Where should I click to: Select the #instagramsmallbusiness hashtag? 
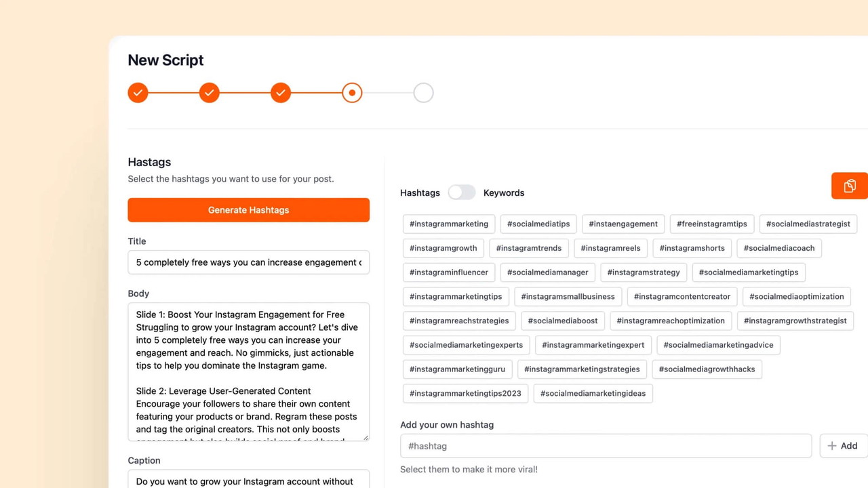[568, 296]
